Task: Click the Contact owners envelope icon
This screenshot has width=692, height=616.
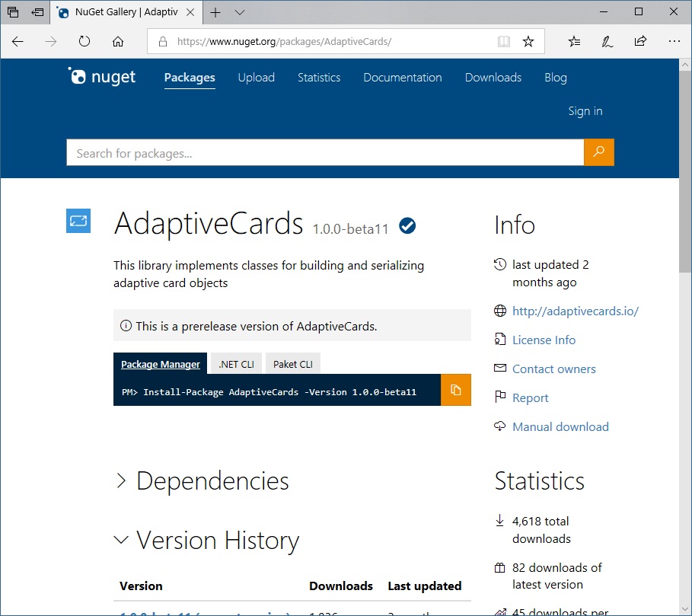Action: pos(501,369)
